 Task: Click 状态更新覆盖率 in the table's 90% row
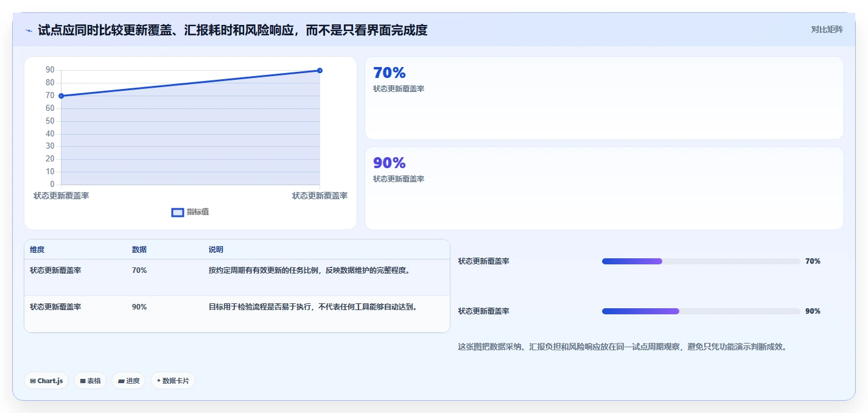pos(55,307)
